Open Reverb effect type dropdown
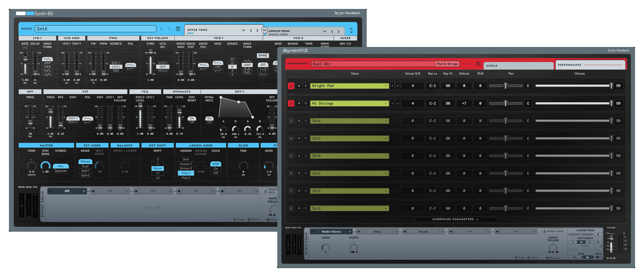 [442, 231]
